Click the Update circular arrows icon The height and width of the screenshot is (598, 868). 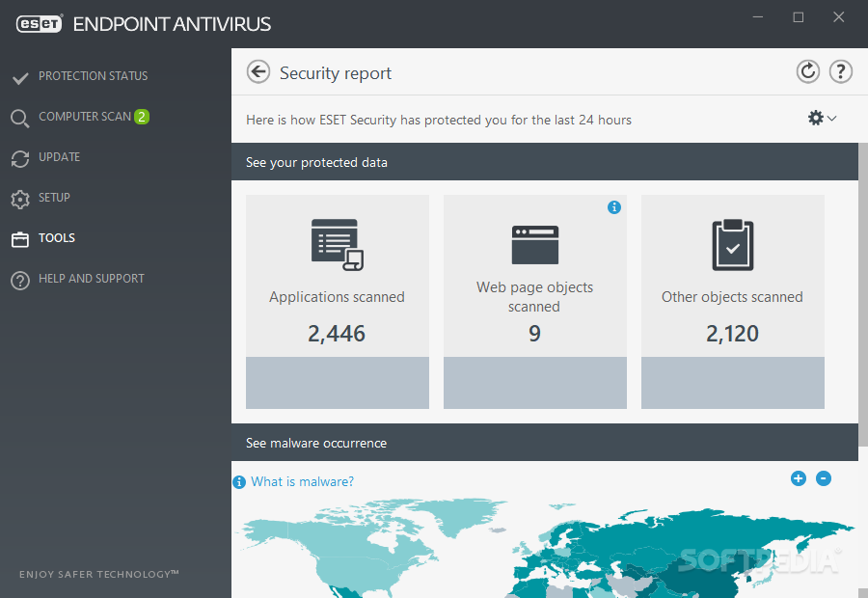(20, 159)
